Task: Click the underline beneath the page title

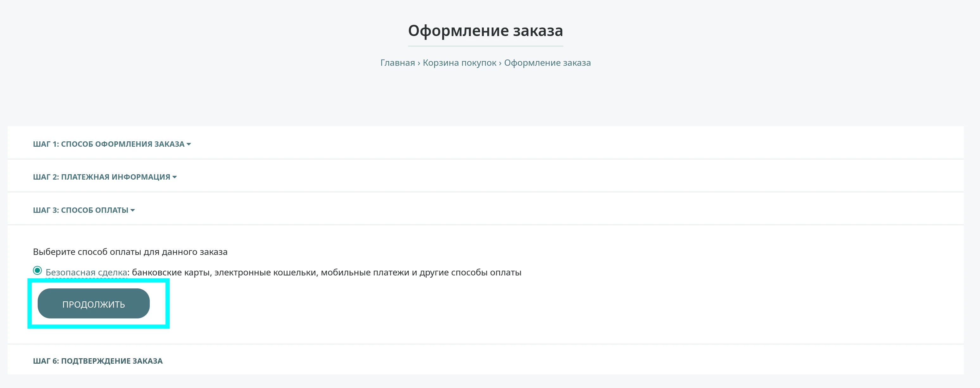Action: (485, 46)
